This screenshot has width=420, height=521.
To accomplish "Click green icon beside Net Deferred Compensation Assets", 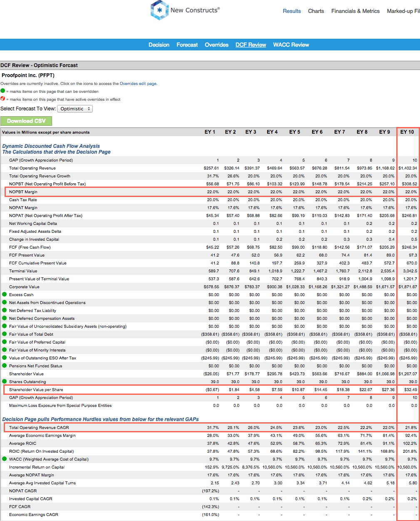I will 5,318.
